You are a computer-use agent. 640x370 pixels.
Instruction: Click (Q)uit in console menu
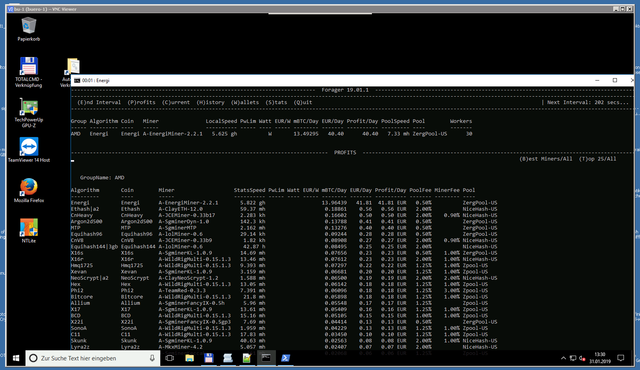303,102
